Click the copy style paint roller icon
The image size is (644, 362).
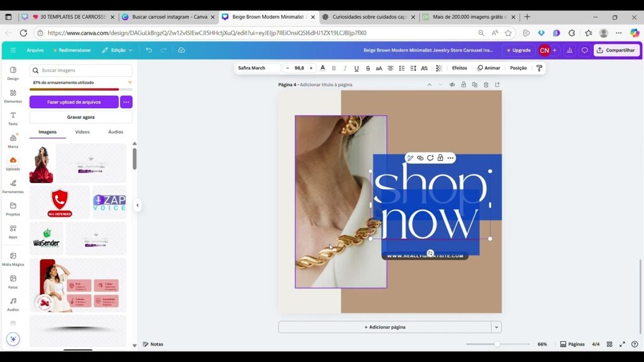(539, 68)
